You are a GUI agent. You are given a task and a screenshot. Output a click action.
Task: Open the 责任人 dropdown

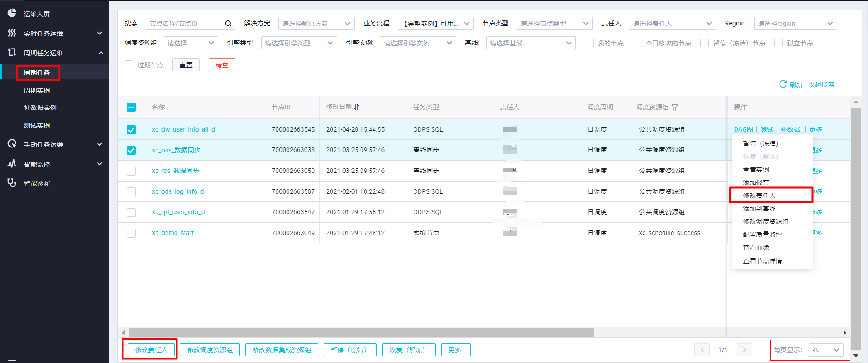pos(672,24)
